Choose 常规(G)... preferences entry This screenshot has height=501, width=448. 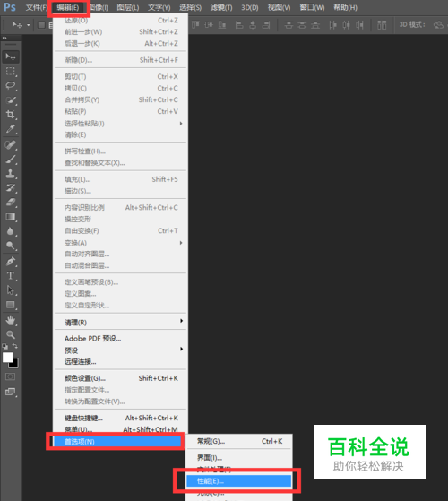pyautogui.click(x=239, y=441)
